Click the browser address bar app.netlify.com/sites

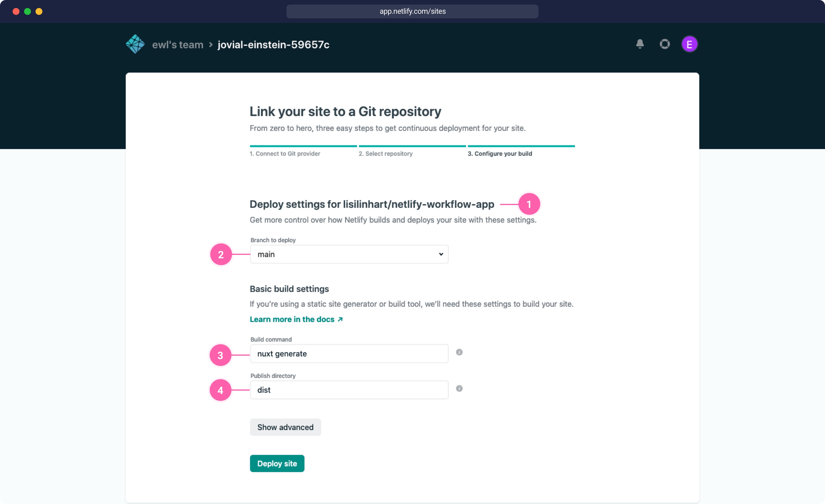(412, 11)
